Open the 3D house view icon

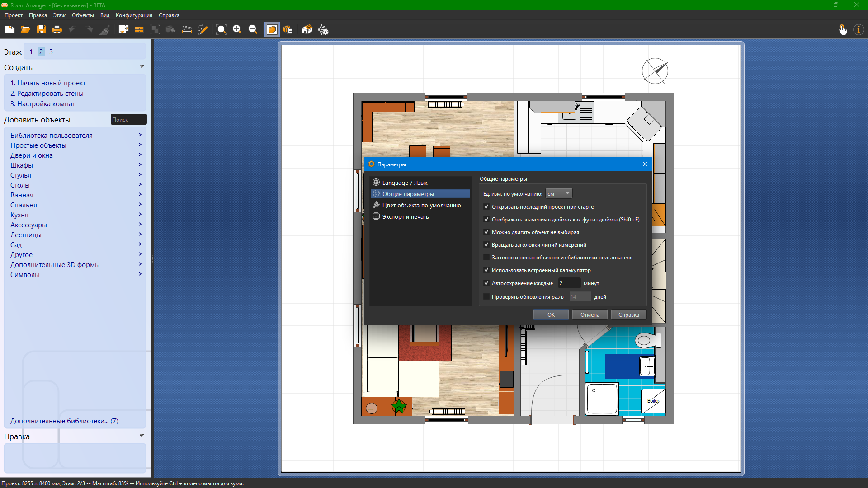coord(307,30)
